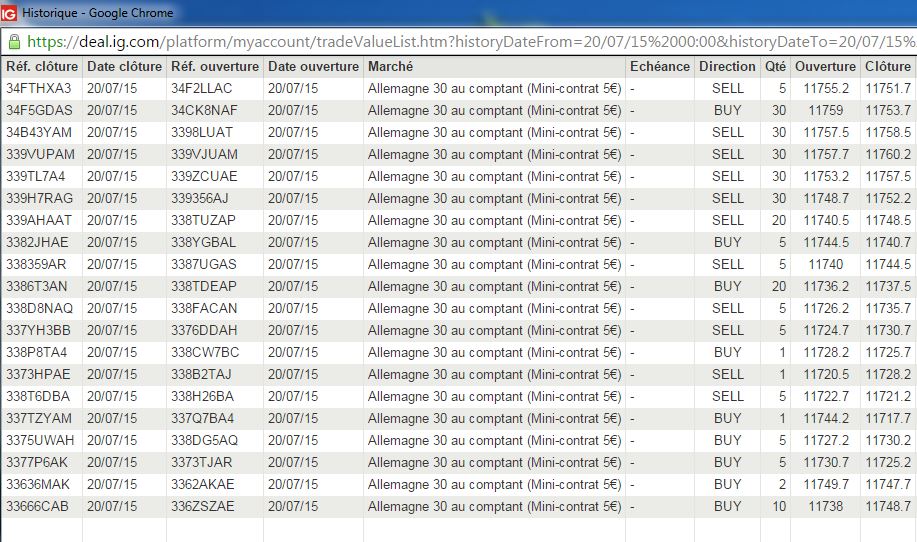This screenshot has width=917, height=542.
Task: Click opening price 11740
Action: 826,264
